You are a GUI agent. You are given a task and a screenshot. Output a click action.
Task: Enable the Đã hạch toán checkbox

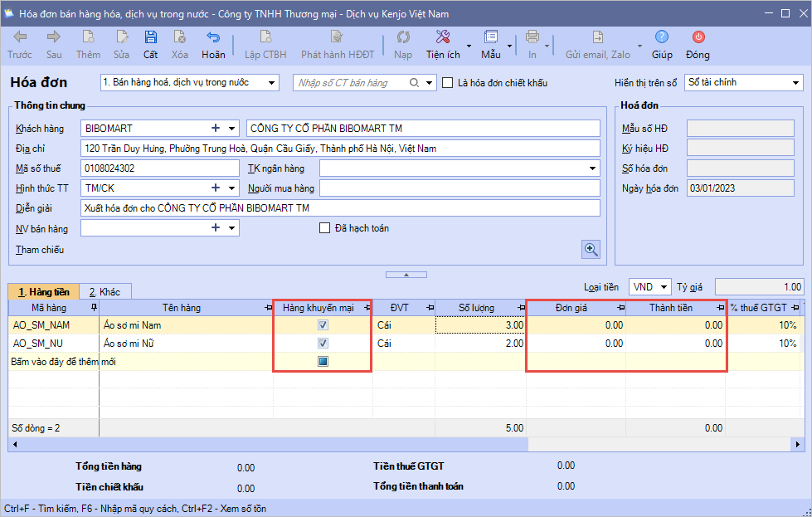[325, 228]
